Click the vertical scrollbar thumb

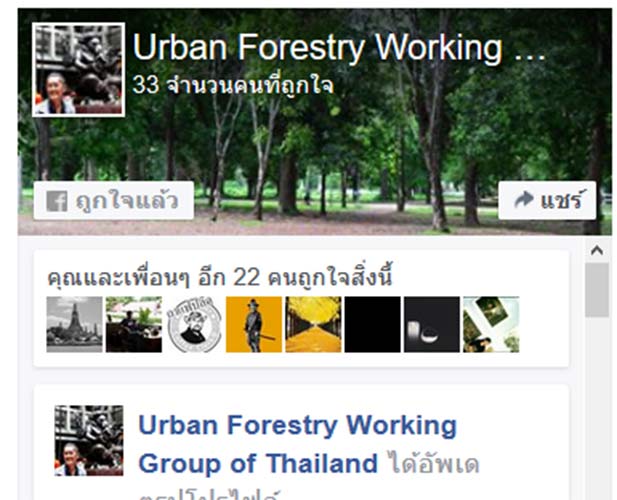coord(597,290)
